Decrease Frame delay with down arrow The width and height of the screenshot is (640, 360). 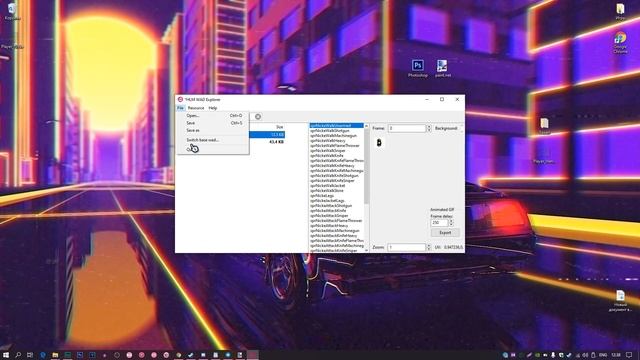pyautogui.click(x=451, y=225)
